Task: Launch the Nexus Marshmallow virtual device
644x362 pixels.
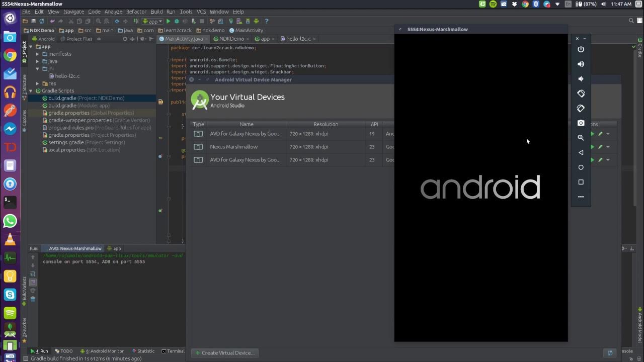Action: [x=592, y=147]
